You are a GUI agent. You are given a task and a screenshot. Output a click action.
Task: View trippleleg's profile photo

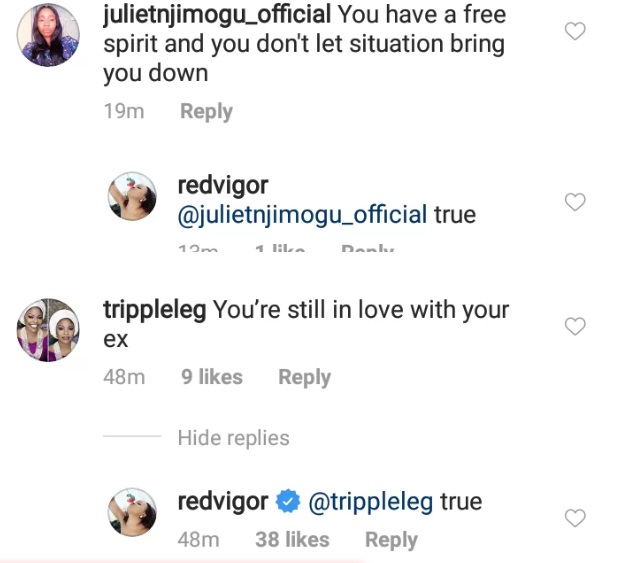[x=48, y=330]
